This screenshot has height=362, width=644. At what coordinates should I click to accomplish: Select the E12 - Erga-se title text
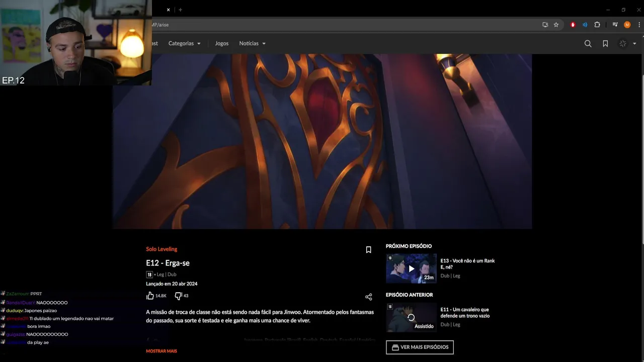[x=168, y=263]
